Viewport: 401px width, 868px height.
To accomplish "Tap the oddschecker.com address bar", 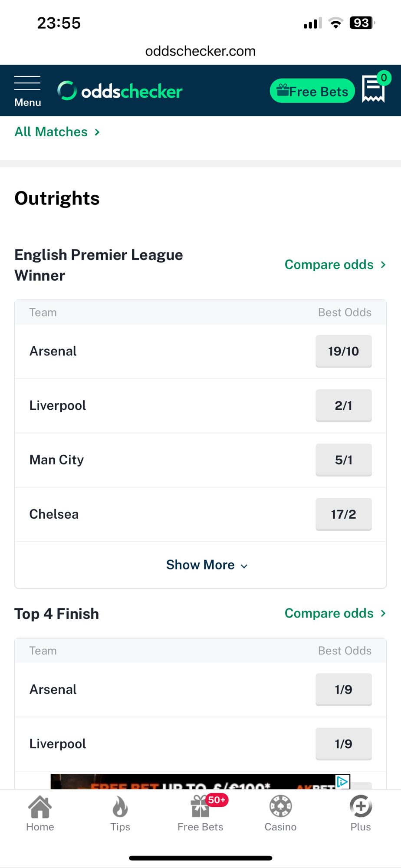I will tap(200, 51).
